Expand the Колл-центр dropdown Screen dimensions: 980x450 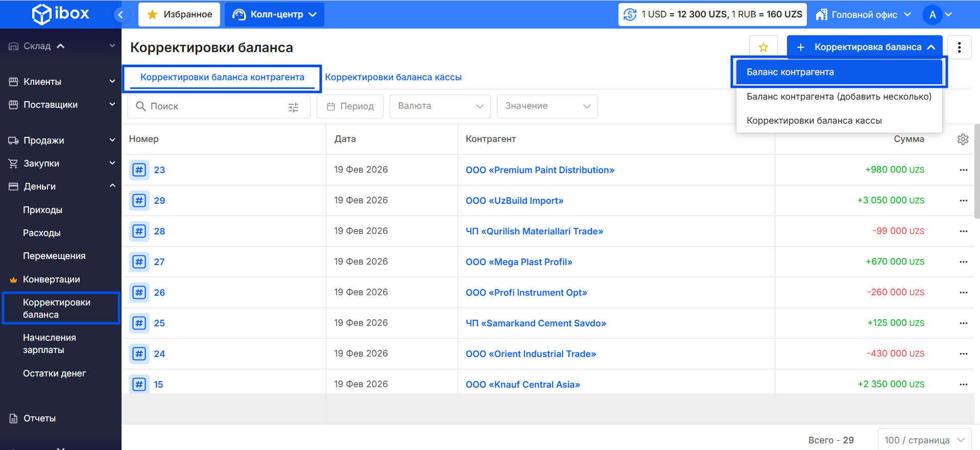[275, 14]
